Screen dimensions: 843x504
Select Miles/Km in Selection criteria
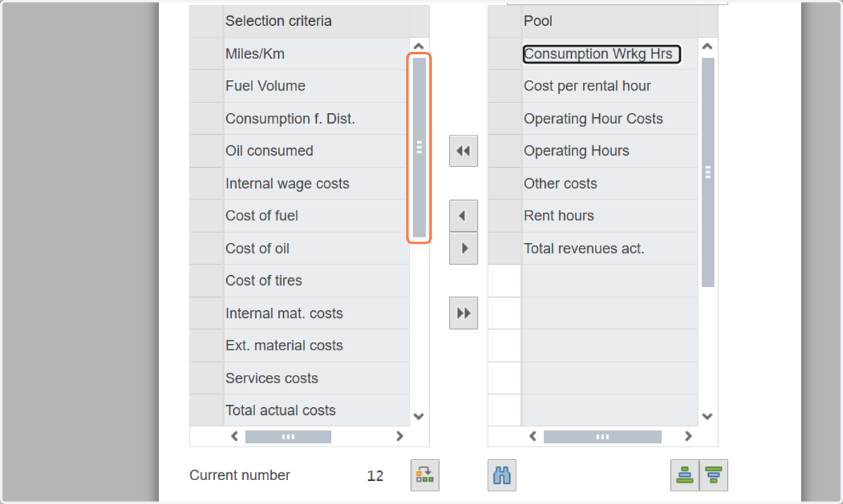pyautogui.click(x=316, y=54)
